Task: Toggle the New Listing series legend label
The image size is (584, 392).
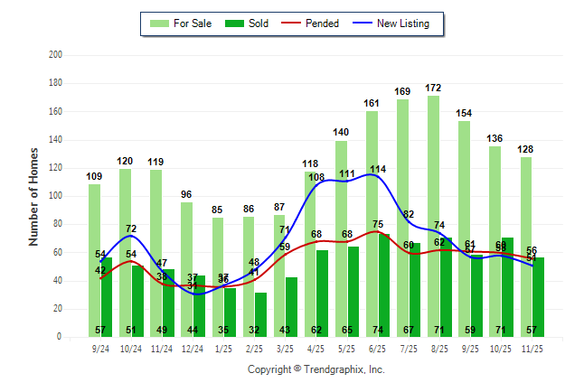Action: click(403, 23)
